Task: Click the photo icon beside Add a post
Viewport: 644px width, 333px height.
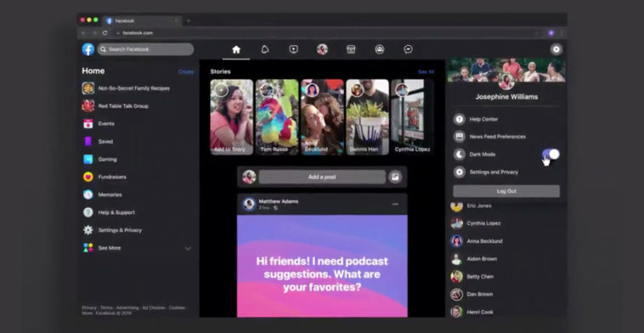Action: (395, 177)
